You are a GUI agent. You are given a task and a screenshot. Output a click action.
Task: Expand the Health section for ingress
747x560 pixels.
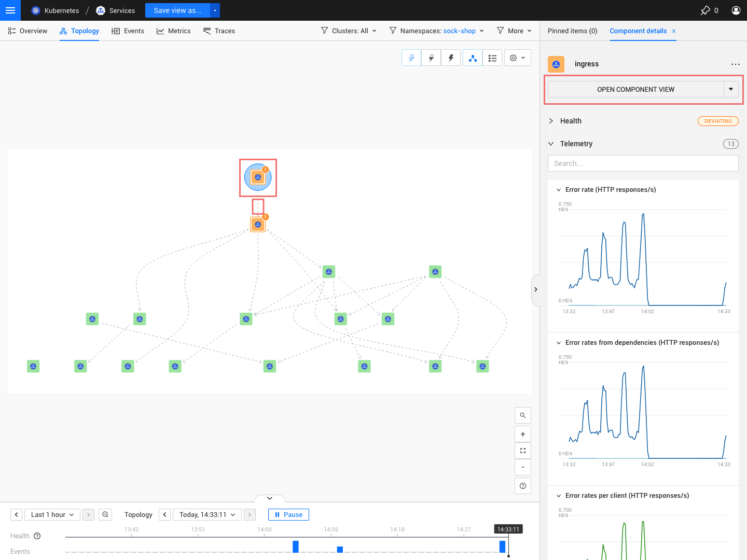pos(551,121)
